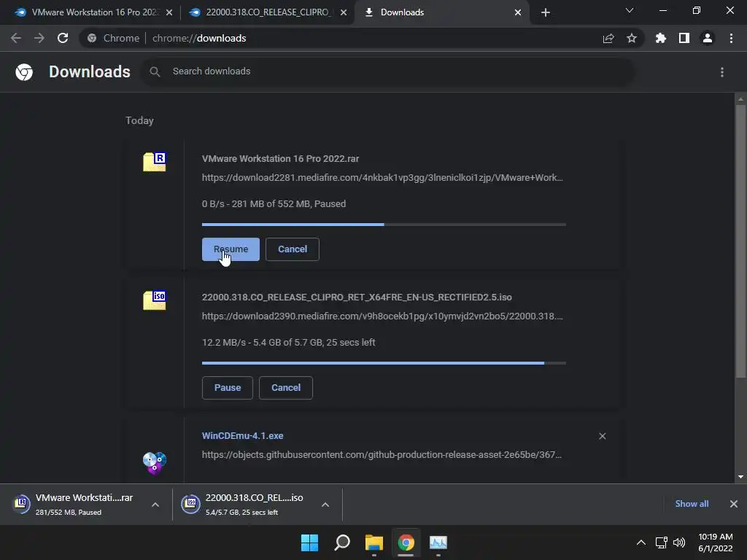
Task: Pause the 22000.318 ISO download
Action: tap(228, 388)
